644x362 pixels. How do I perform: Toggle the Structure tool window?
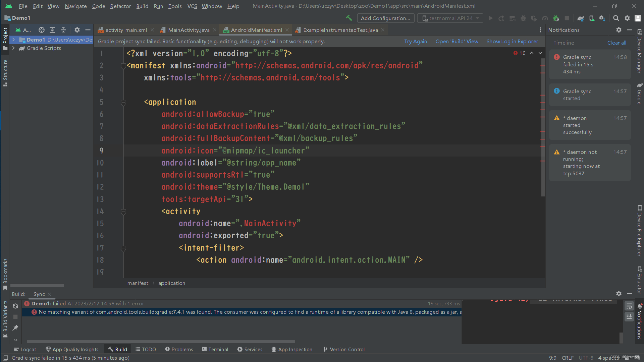[x=5, y=73]
